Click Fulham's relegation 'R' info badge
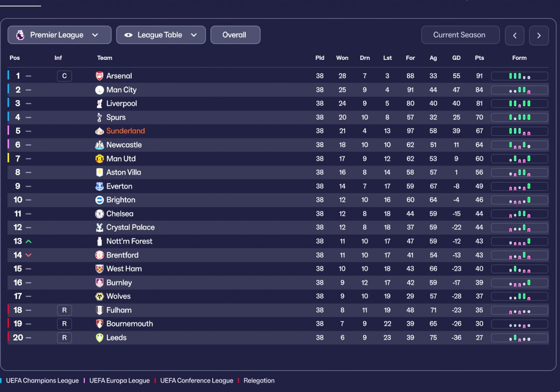This screenshot has width=560, height=392. 64,310
